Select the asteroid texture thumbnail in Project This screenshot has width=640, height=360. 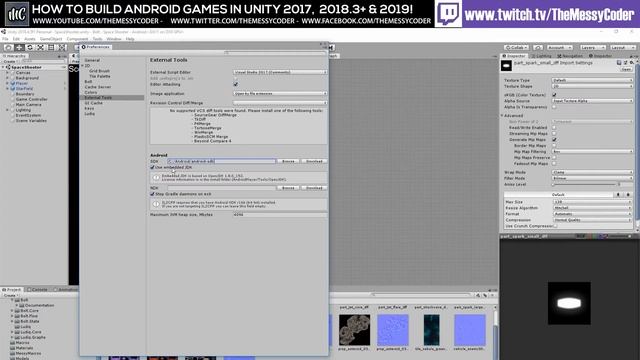[354, 330]
